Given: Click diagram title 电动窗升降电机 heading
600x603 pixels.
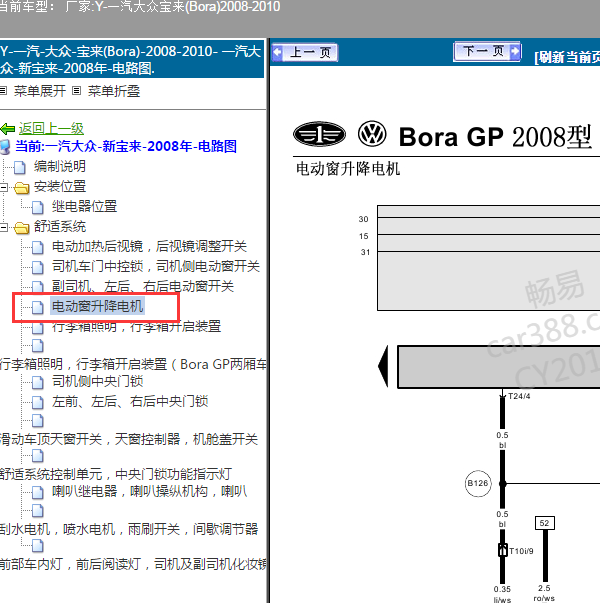Looking at the screenshot, I should click(x=348, y=169).
